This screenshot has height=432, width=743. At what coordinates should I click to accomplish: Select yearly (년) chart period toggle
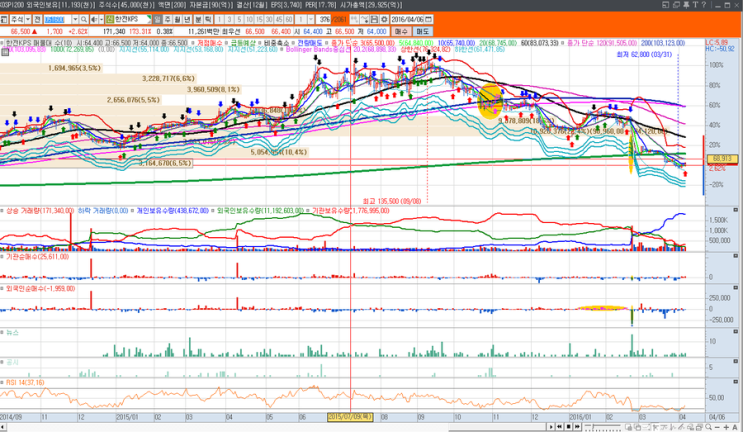187,19
